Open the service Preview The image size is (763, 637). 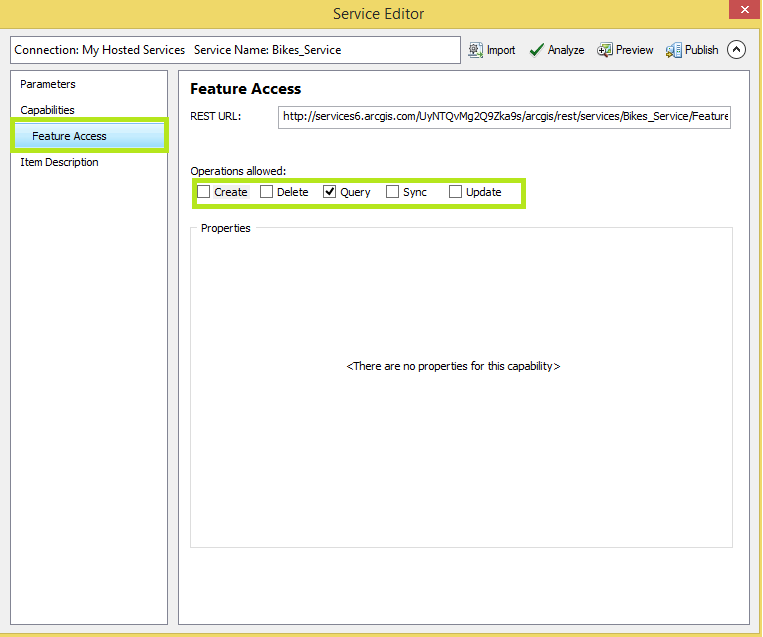605,50
